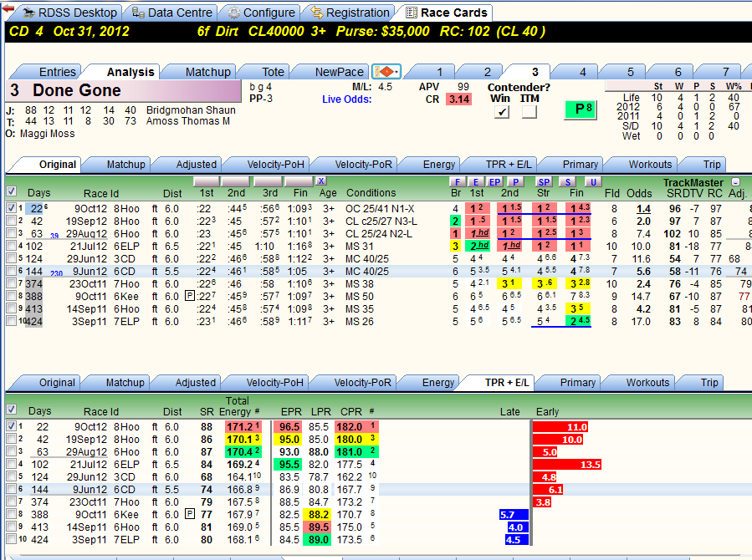
Task: Collapse the TrackMaster column group
Action: point(736,182)
